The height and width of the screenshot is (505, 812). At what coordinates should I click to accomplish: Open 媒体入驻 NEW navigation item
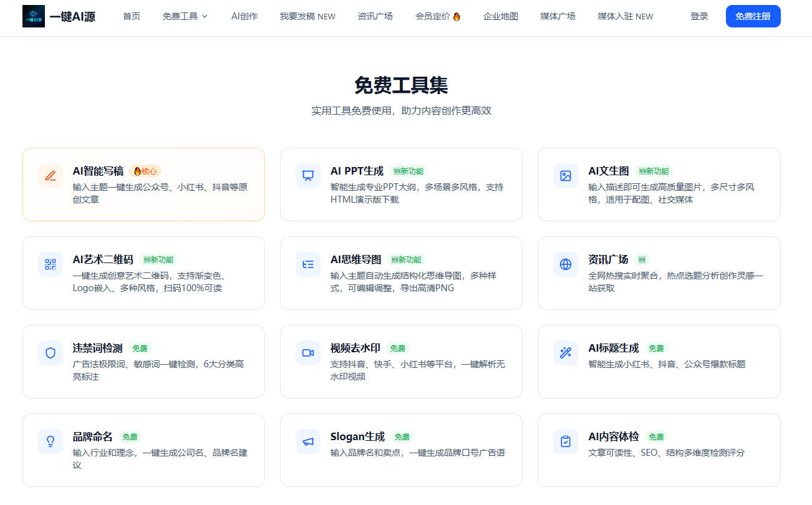point(626,16)
